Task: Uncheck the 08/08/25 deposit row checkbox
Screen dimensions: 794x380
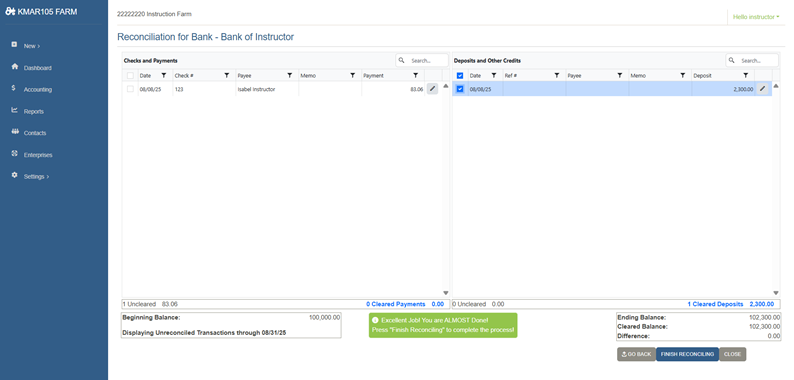Action: coord(460,89)
